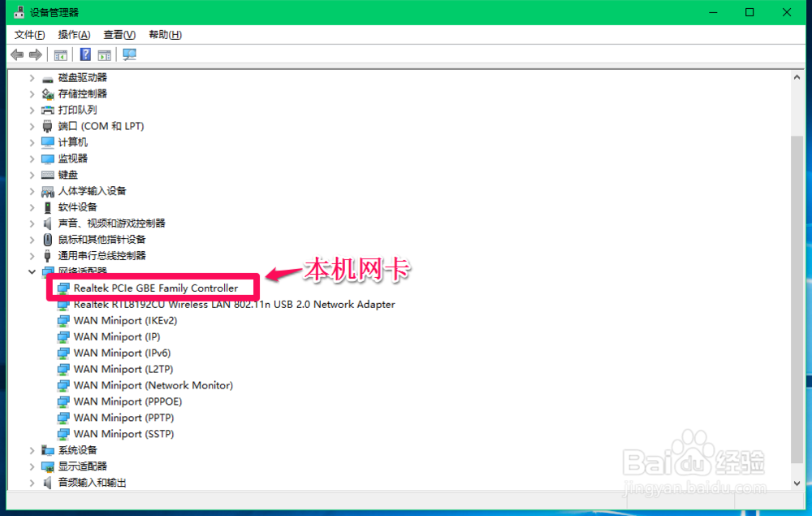Expand the 监视器 node
Image resolution: width=812 pixels, height=516 pixels.
click(x=32, y=158)
